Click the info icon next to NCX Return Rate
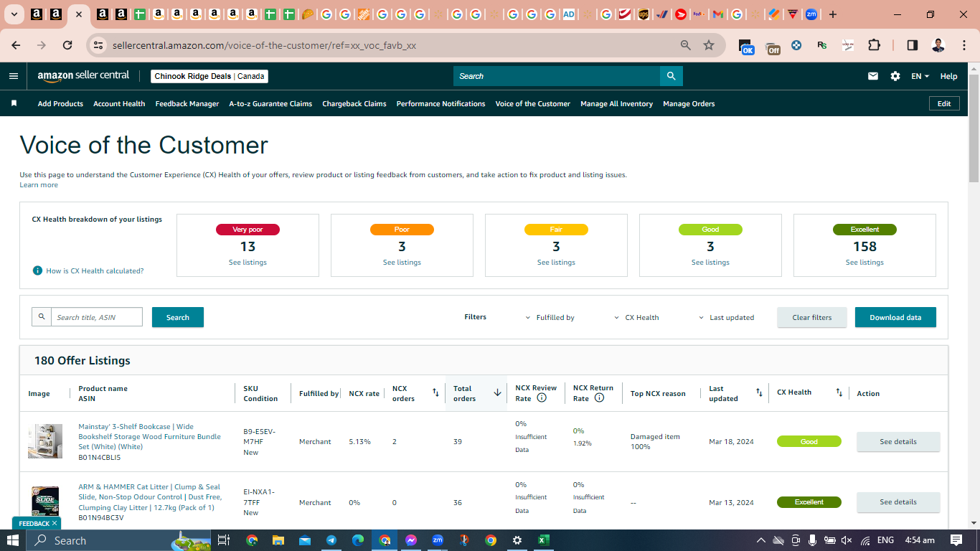 [599, 397]
